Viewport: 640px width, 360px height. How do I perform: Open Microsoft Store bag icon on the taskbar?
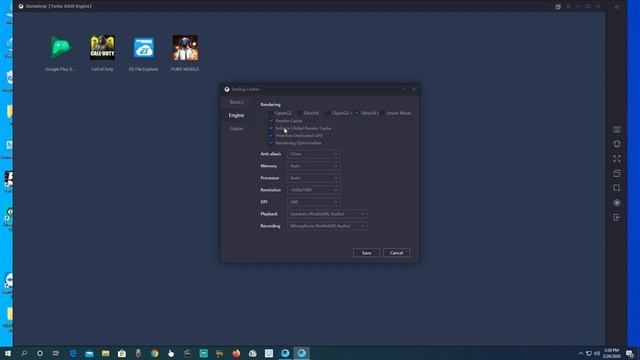[122, 353]
